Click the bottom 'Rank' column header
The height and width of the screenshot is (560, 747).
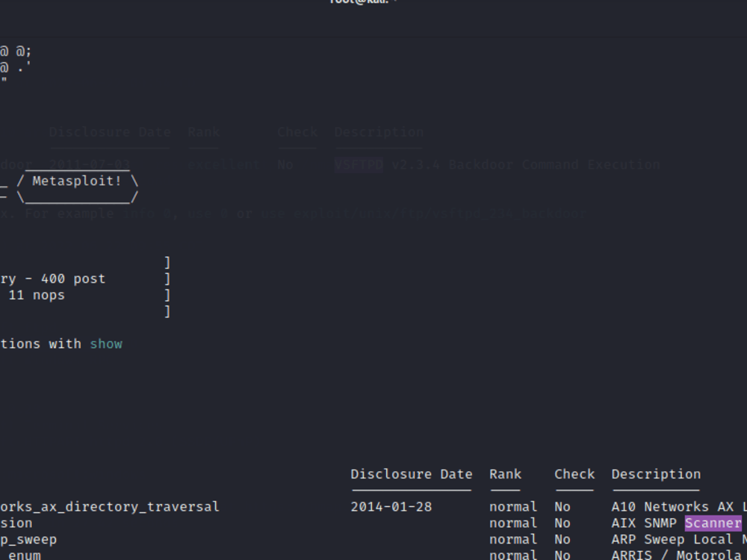[x=505, y=474]
